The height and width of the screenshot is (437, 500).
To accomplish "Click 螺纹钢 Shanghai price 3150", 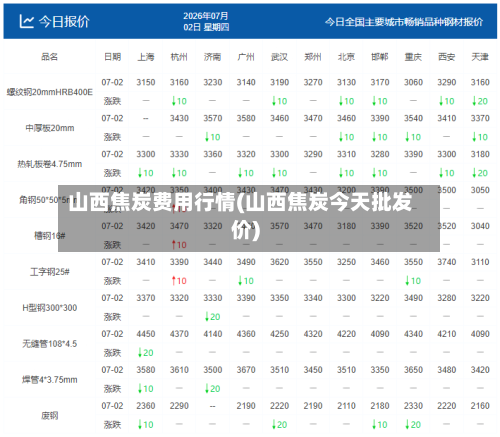I will pos(146,82).
